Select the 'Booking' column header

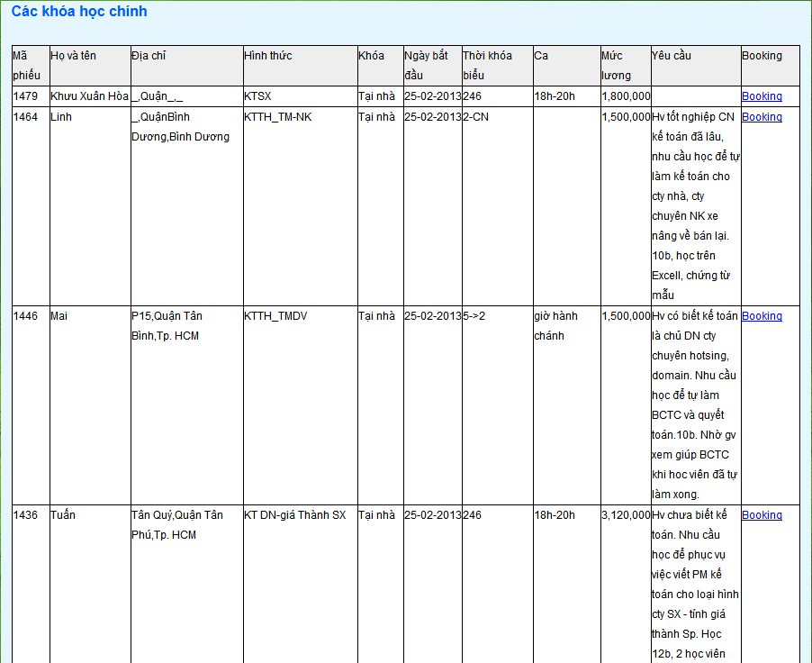coord(762,56)
